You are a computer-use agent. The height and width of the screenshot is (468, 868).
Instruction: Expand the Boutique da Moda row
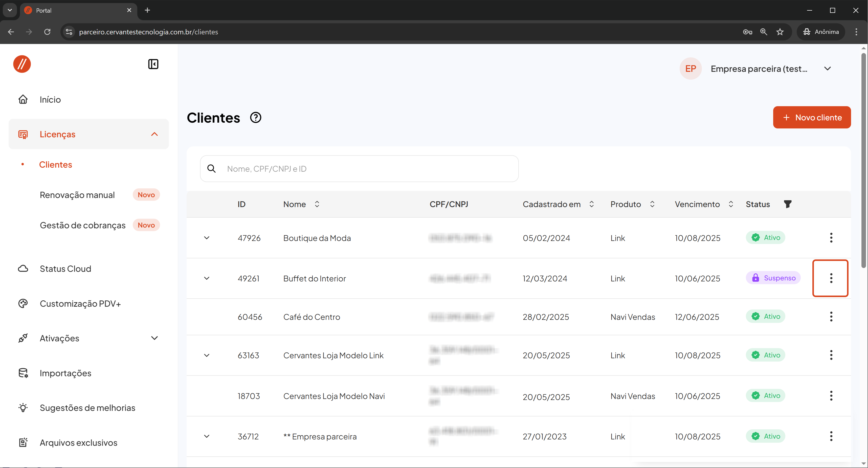coord(207,238)
